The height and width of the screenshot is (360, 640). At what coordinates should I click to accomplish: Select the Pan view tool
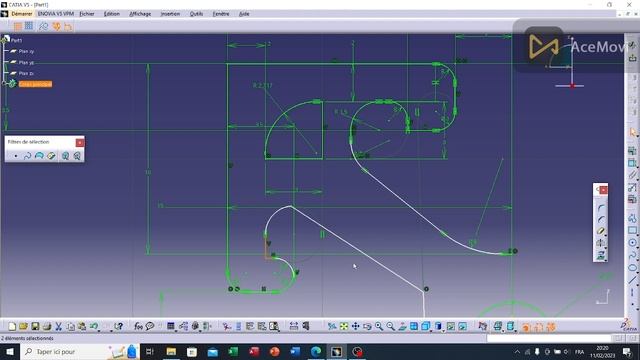356,326
